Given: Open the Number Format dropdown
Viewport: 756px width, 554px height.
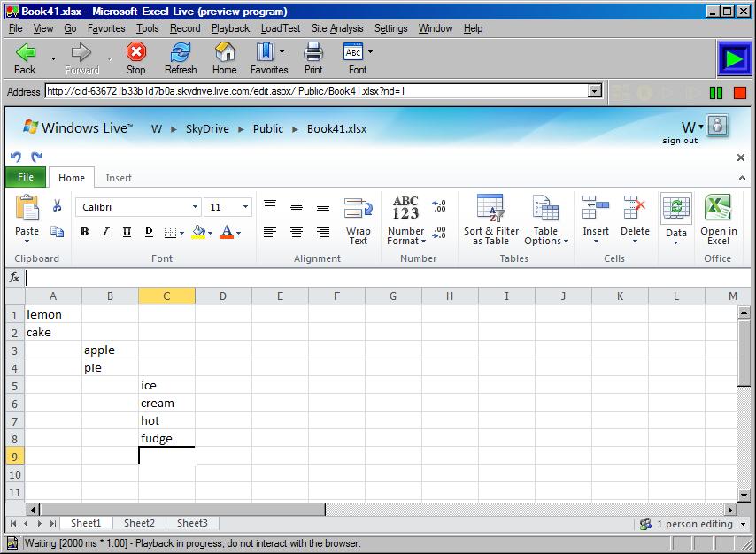Looking at the screenshot, I should pyautogui.click(x=405, y=219).
